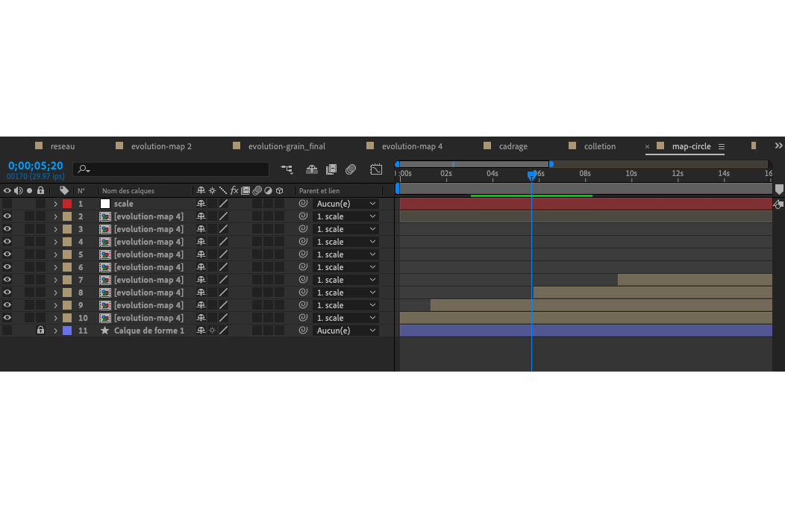The width and height of the screenshot is (785, 532).
Task: Click parent pick whip for layer 5
Action: click(x=303, y=254)
